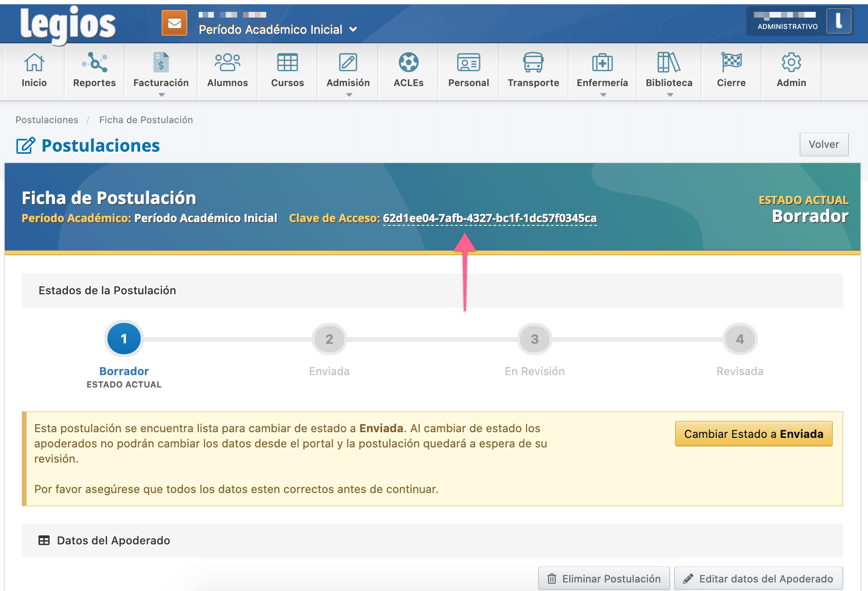Viewport: 868px width, 591px height.
Task: Select the Transporte bus icon
Action: (533, 69)
